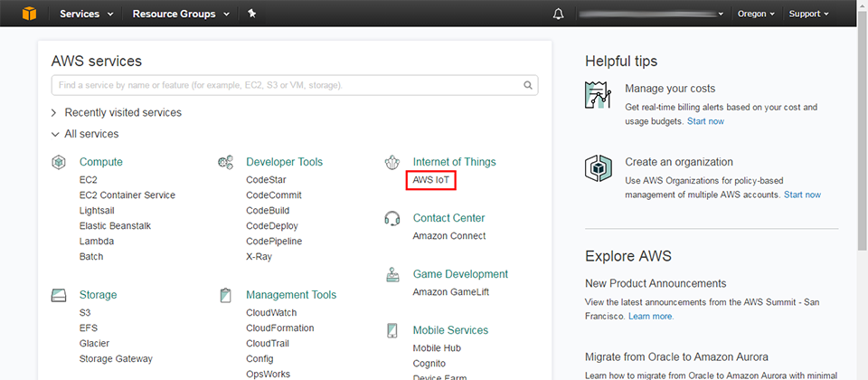Open the blurred account name dropdown
This screenshot has width=868, height=380.
(650, 14)
